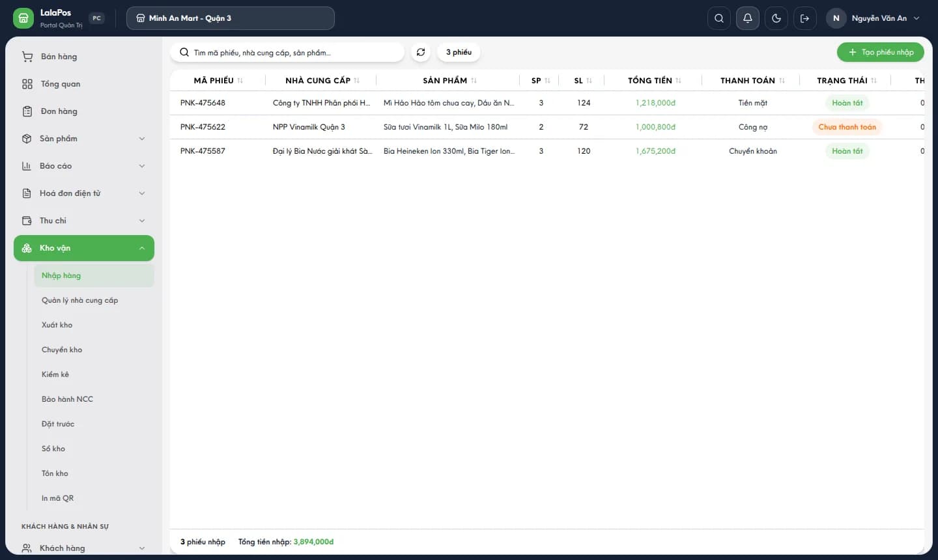This screenshot has width=938, height=560.
Task: Click the LalaPos store logo icon
Action: click(x=23, y=18)
